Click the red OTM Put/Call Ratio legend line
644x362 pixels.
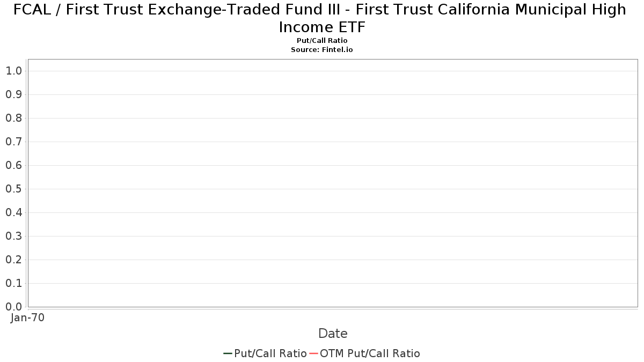314,353
